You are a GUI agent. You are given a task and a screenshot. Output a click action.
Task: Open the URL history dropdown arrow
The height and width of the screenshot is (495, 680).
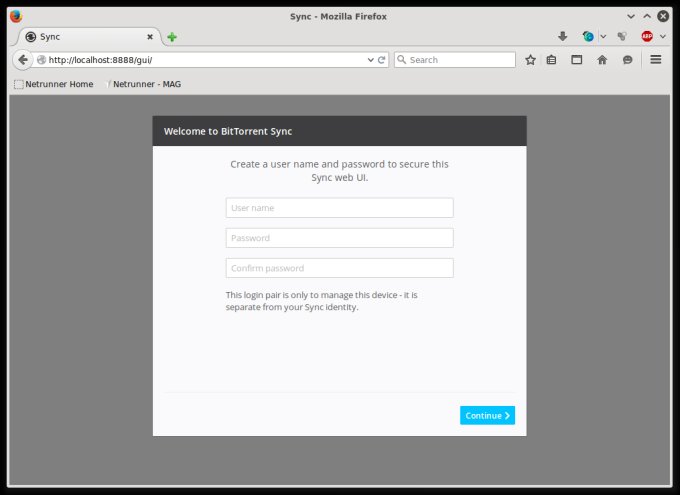pos(370,60)
